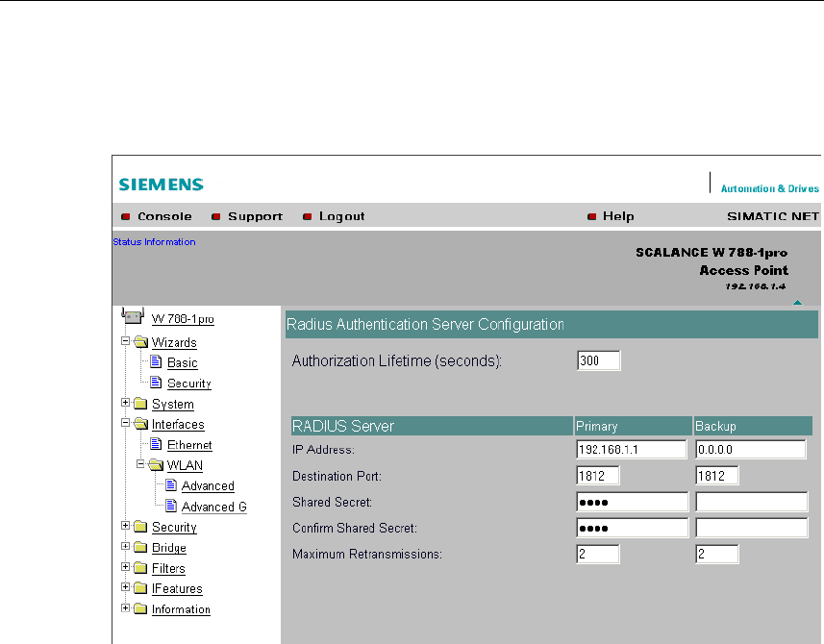Screen dimensions: 824x644
Task: Focus the Backup IP Address field
Action: (x=751, y=449)
